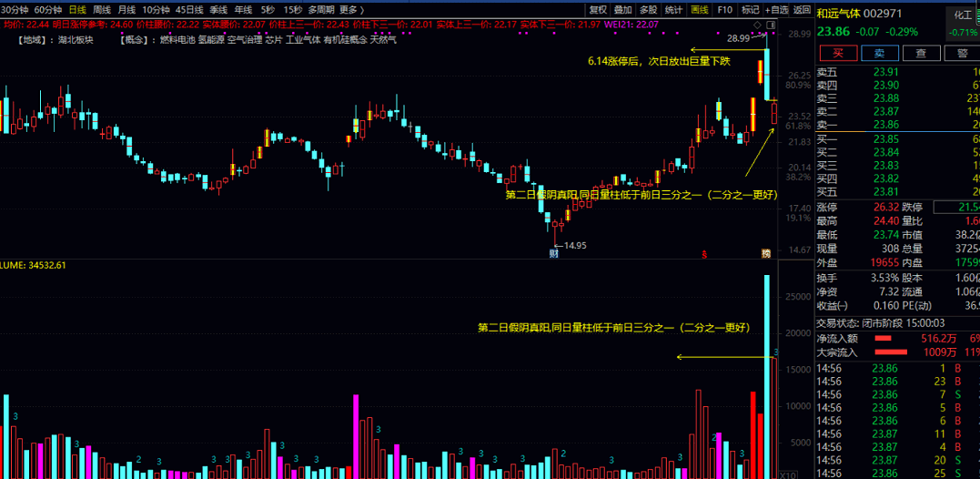The height and width of the screenshot is (479, 980).
Task: Switch to 60分钟 period
Action: pyautogui.click(x=48, y=9)
